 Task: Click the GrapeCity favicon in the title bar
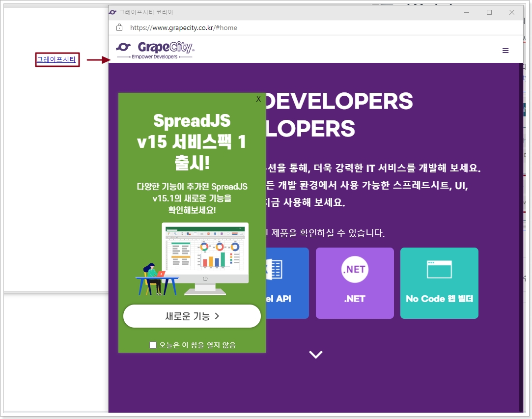[112, 12]
